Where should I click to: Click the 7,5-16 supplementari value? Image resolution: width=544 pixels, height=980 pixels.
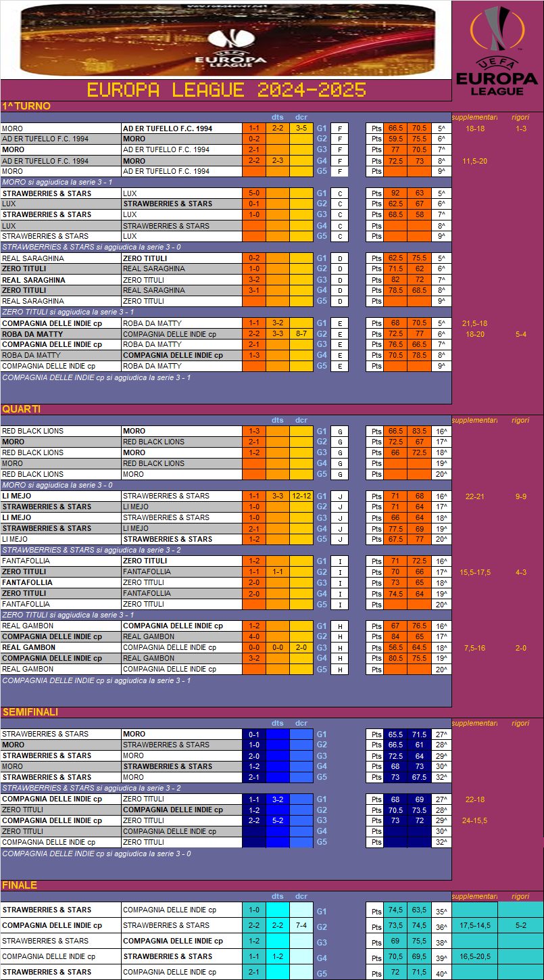[x=475, y=648]
